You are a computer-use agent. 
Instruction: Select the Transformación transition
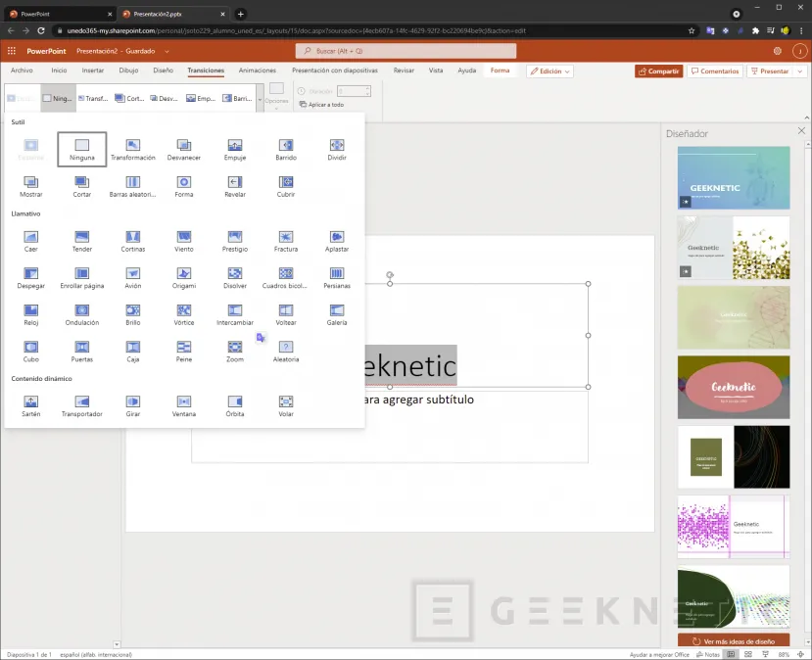[132, 150]
